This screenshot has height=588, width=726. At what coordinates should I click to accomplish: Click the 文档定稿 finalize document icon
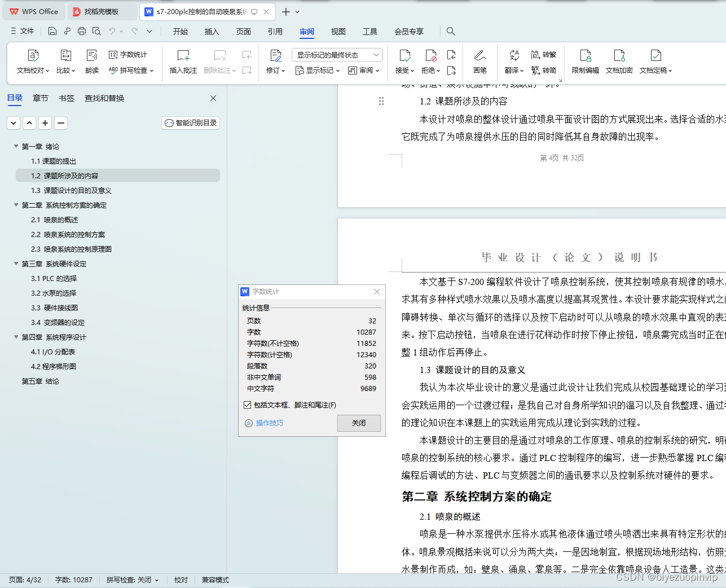click(655, 55)
